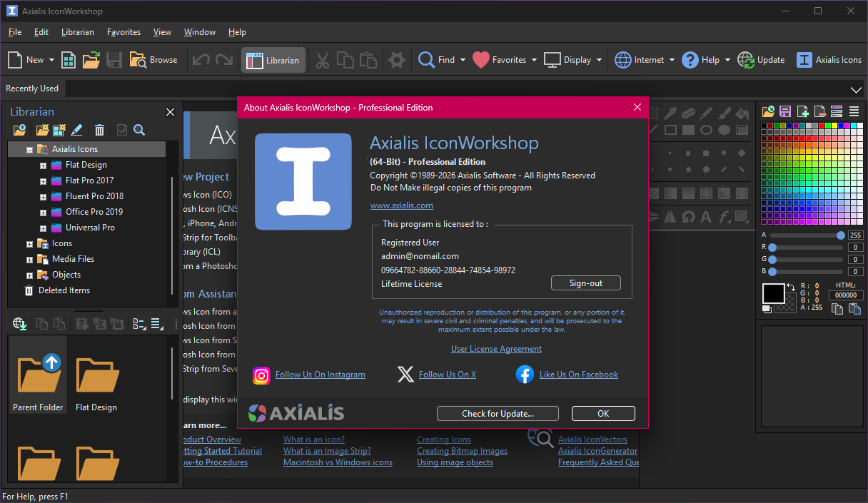Click Like Us On Facebook link
The height and width of the screenshot is (503, 868).
click(x=579, y=375)
